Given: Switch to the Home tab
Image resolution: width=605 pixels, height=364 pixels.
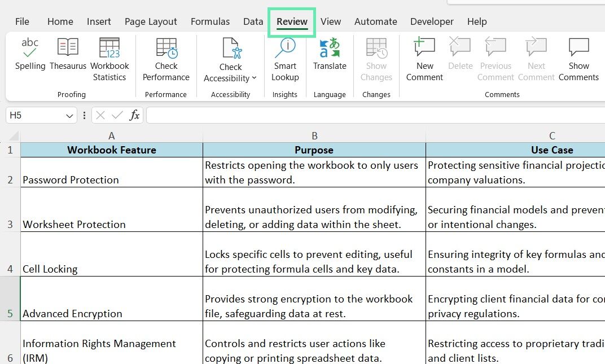Looking at the screenshot, I should (60, 21).
